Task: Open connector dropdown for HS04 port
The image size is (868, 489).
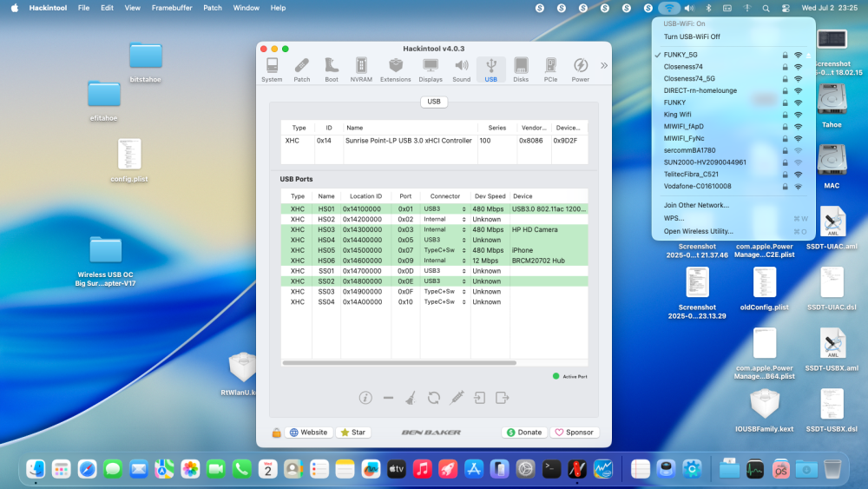Action: (x=464, y=241)
